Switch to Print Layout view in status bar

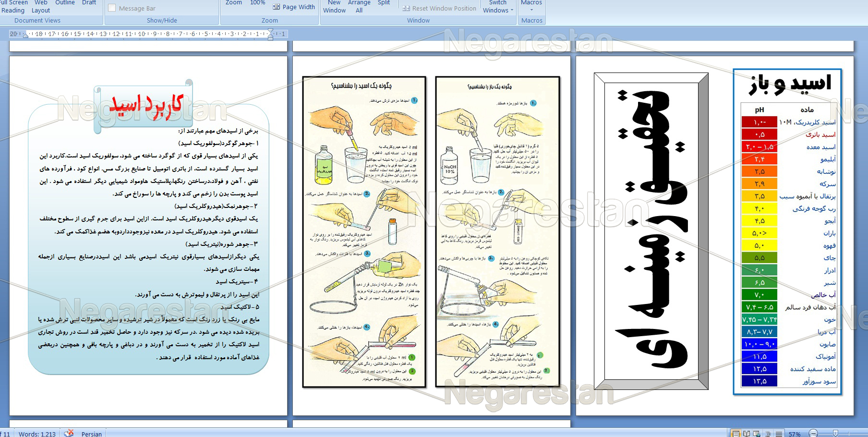(736, 434)
